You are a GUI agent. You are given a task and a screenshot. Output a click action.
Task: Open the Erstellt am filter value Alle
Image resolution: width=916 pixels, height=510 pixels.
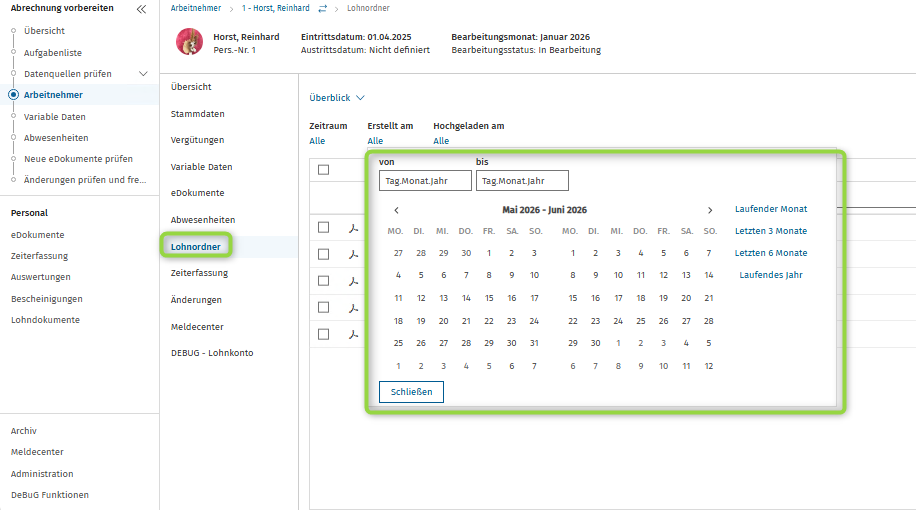coord(375,141)
